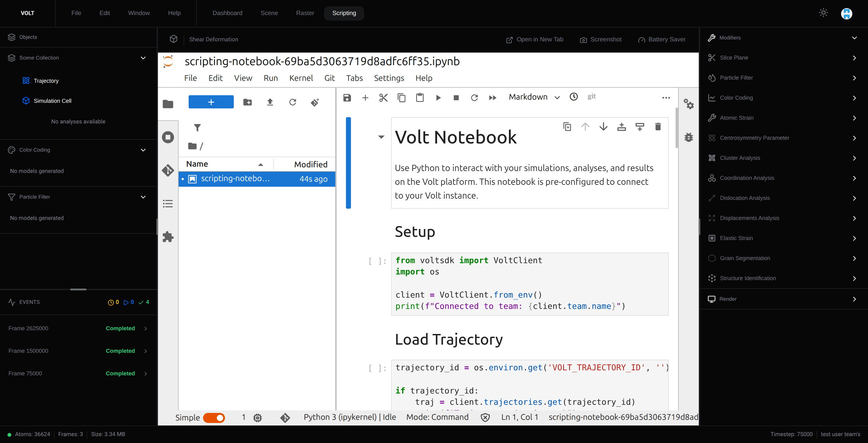
Task: Sort files by Modified column
Action: tap(305, 164)
